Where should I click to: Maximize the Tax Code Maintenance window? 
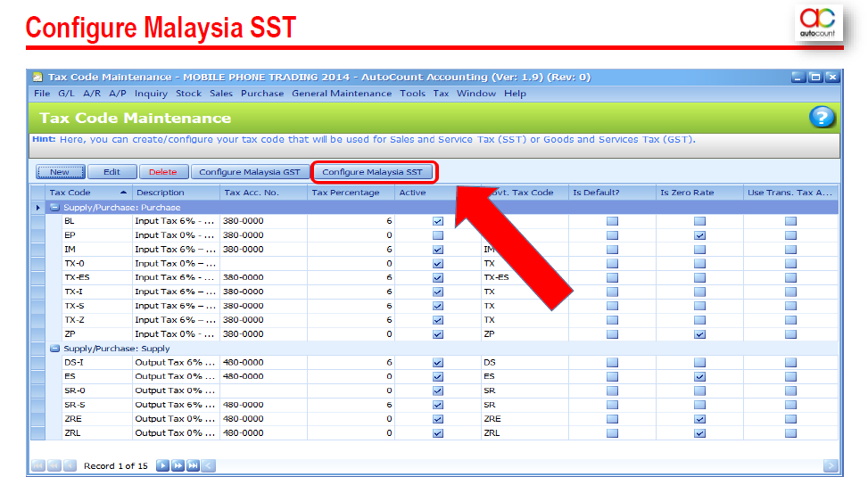[815, 77]
